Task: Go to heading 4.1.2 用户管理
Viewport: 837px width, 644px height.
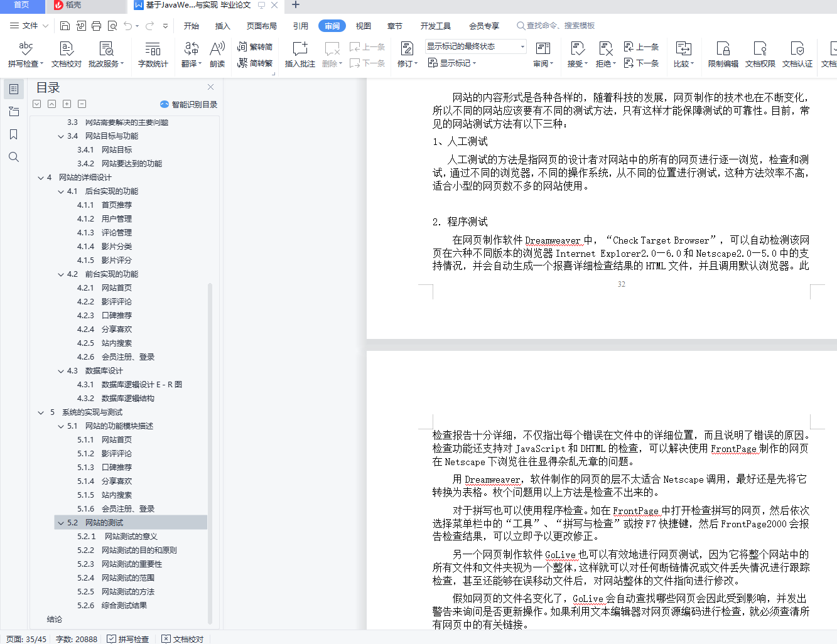Action: 104,219
